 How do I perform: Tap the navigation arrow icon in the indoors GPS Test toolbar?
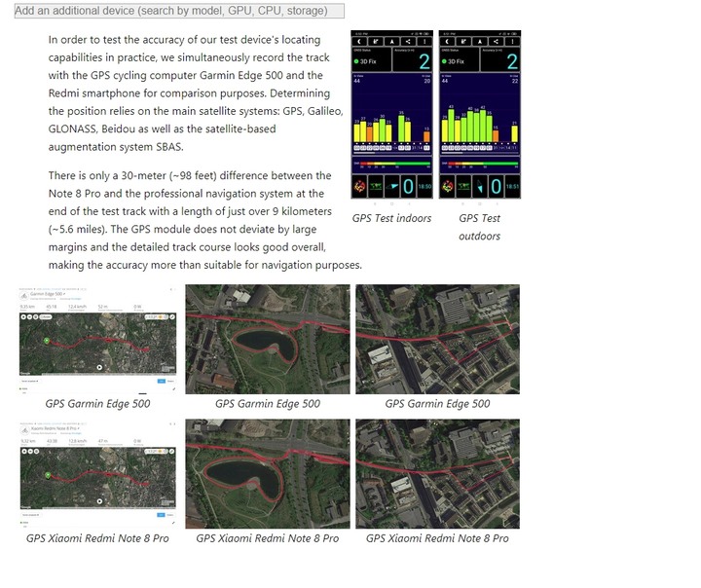(x=392, y=42)
